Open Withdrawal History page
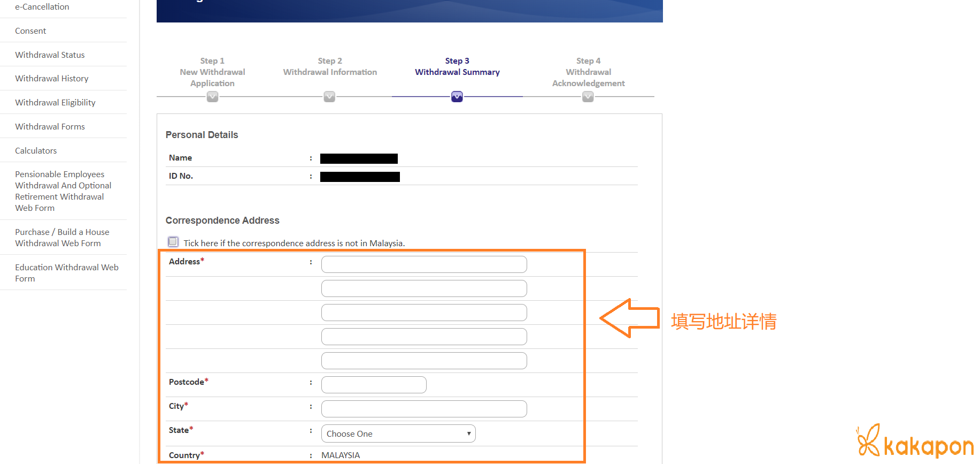Image resolution: width=980 pixels, height=464 pixels. (x=52, y=79)
